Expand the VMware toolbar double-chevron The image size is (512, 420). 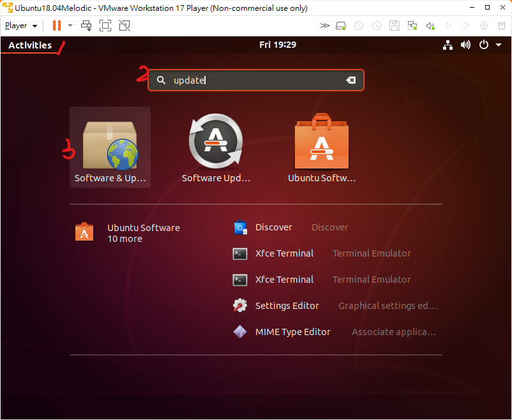pos(324,26)
